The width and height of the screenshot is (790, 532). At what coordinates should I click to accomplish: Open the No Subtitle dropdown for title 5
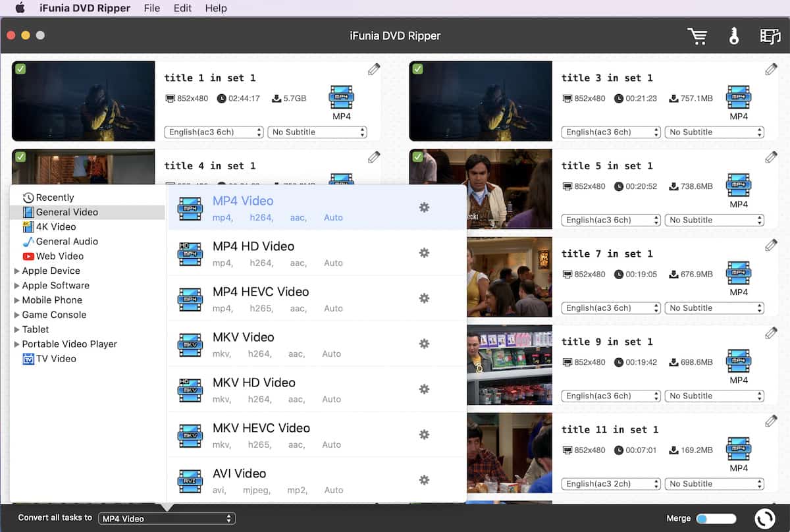[714, 220]
